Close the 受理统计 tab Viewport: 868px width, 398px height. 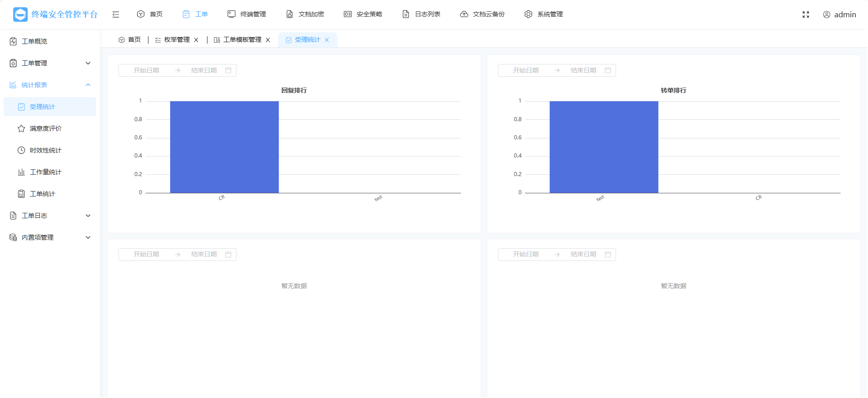tap(327, 40)
